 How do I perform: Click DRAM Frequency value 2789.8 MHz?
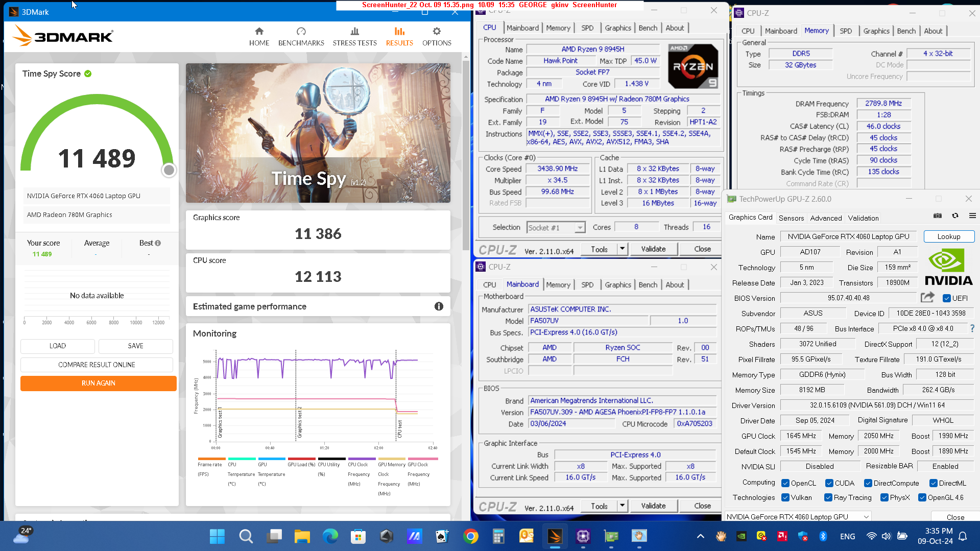click(x=883, y=103)
